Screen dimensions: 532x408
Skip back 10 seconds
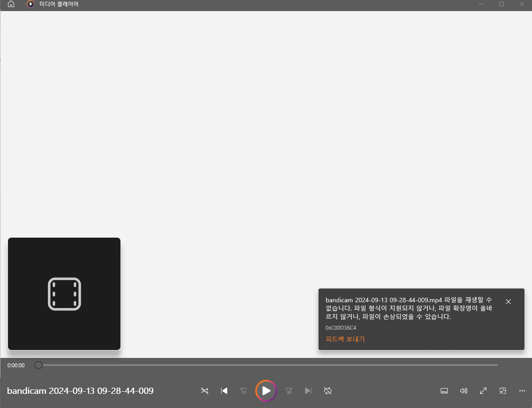coord(243,391)
